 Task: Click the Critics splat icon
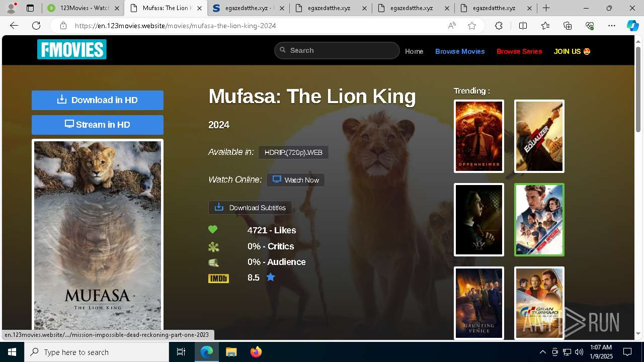[214, 246]
